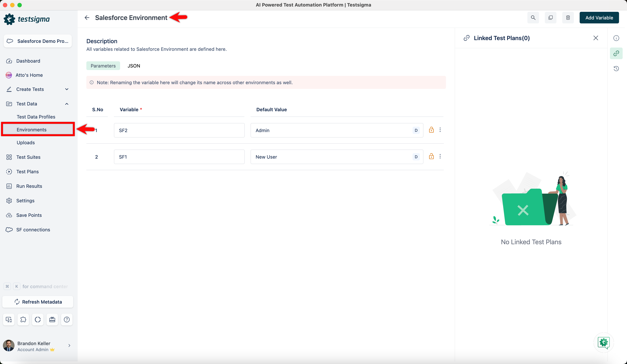Open the help question-mark icon in the sidebar

click(67, 320)
